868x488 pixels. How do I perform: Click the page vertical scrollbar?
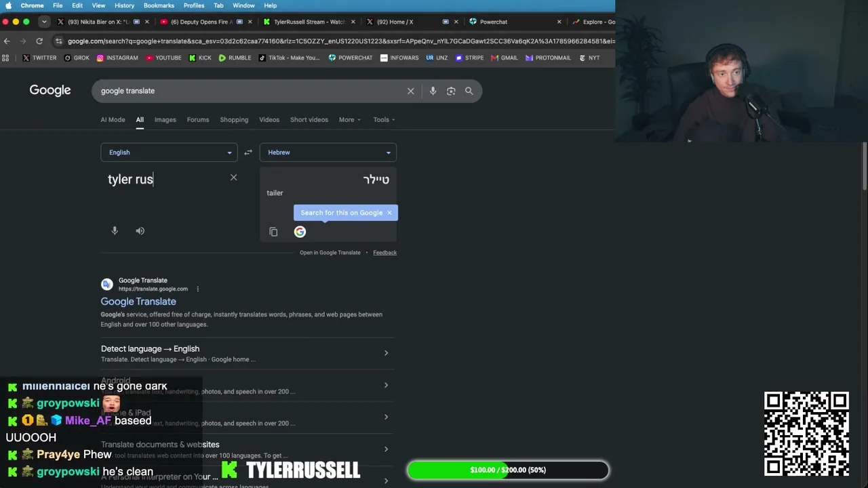click(x=865, y=166)
